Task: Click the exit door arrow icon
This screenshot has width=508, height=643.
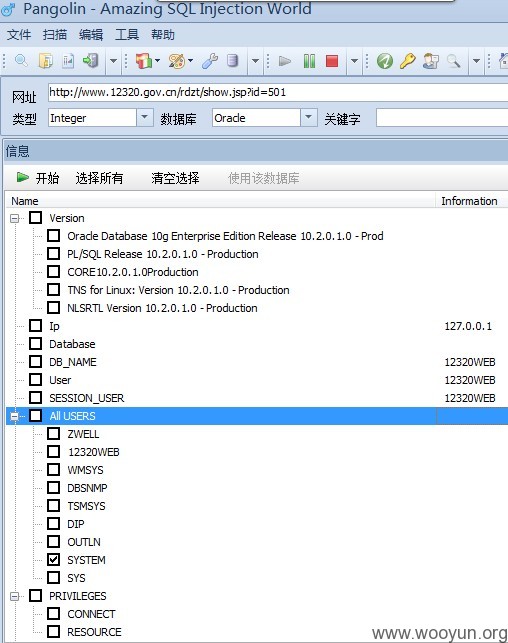Action: tap(91, 61)
